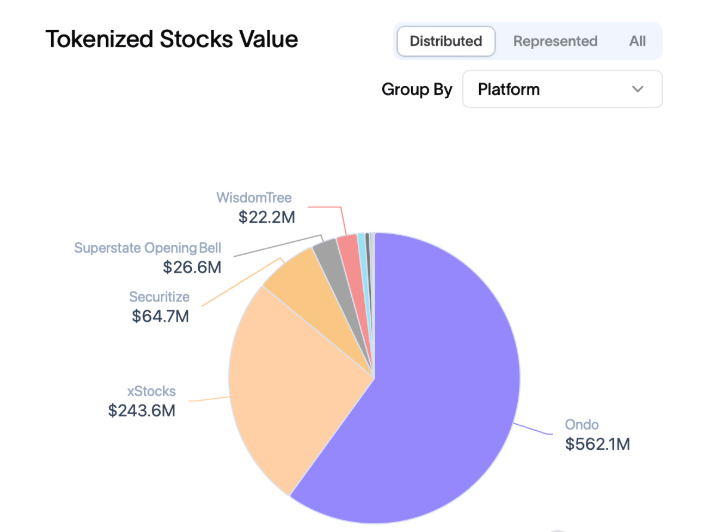
Task: Click the $243.6M xStocks value
Action: coord(142,411)
